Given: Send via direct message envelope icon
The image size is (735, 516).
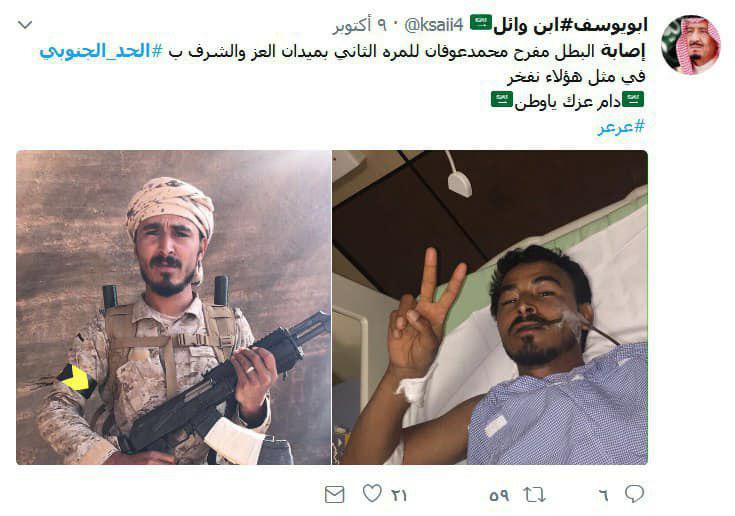Looking at the screenshot, I should pyautogui.click(x=335, y=494).
